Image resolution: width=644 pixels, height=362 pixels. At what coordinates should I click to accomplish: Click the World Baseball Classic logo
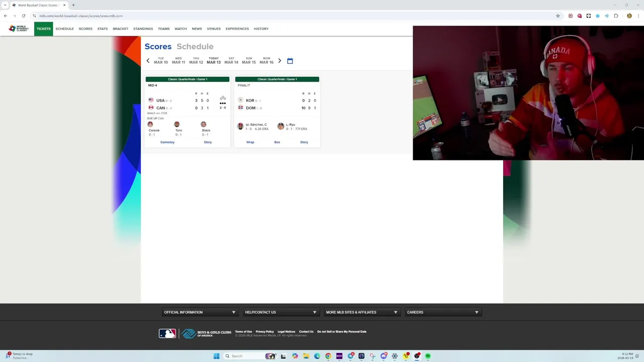19,29
